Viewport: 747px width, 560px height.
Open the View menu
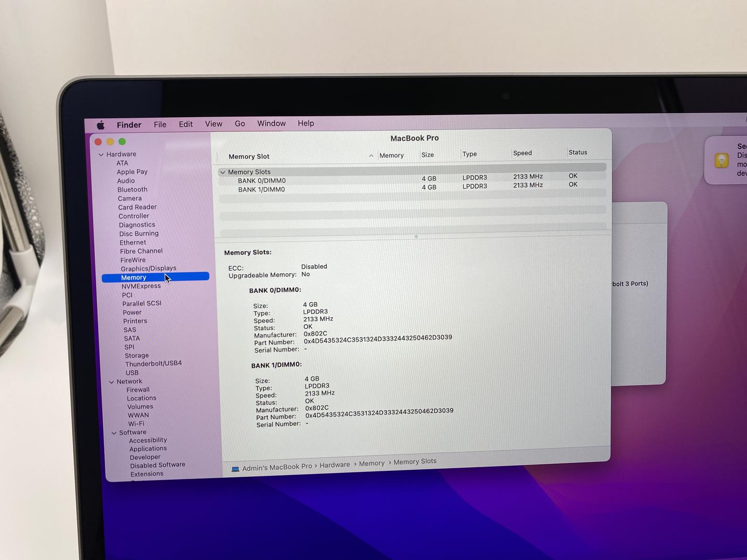(x=213, y=124)
